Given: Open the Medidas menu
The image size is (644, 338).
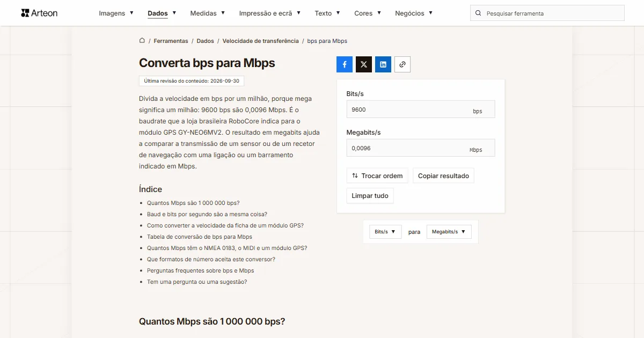Looking at the screenshot, I should pyautogui.click(x=208, y=13).
